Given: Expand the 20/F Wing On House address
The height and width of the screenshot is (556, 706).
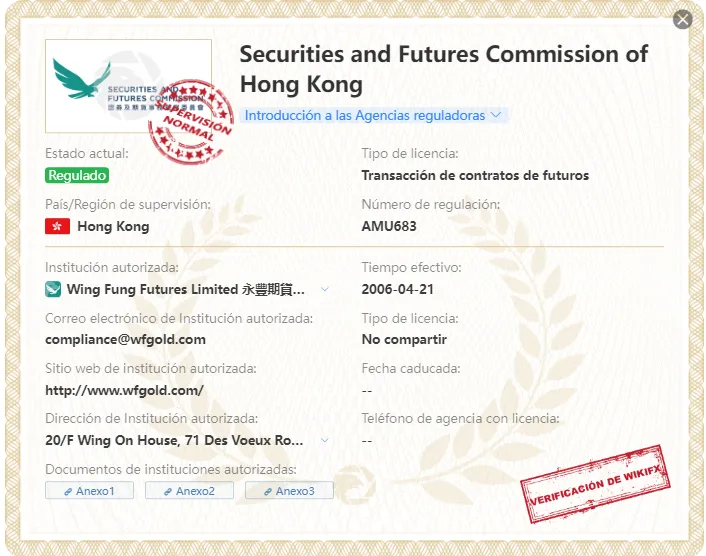Looking at the screenshot, I should coord(325,440).
